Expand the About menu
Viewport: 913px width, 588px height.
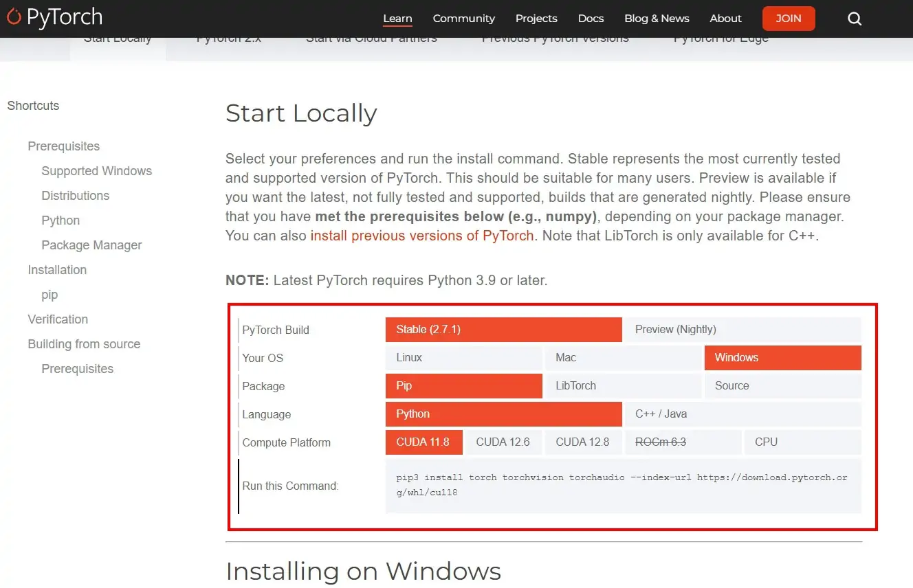tap(725, 19)
